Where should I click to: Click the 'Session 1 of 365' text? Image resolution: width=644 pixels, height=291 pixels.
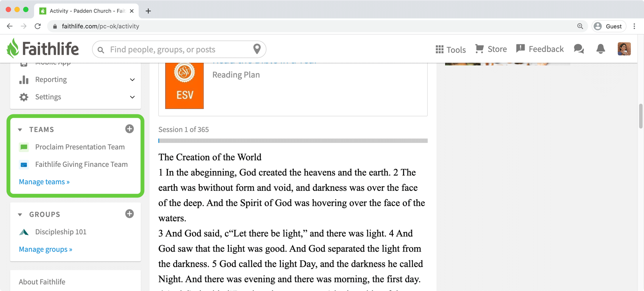pyautogui.click(x=183, y=129)
